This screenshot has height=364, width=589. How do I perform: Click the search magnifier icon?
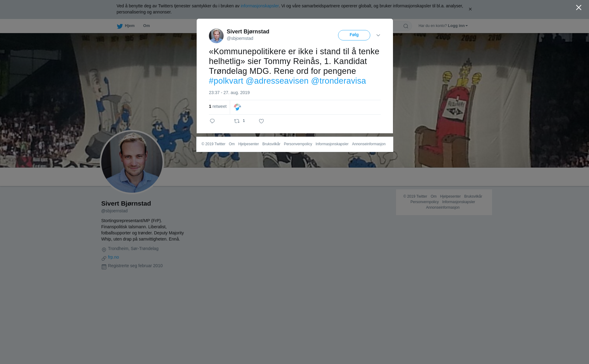[x=406, y=26]
